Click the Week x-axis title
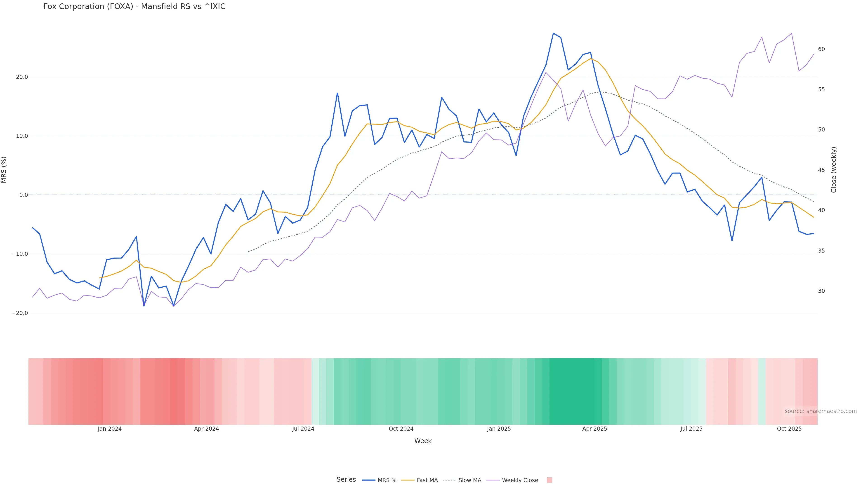 click(x=423, y=441)
